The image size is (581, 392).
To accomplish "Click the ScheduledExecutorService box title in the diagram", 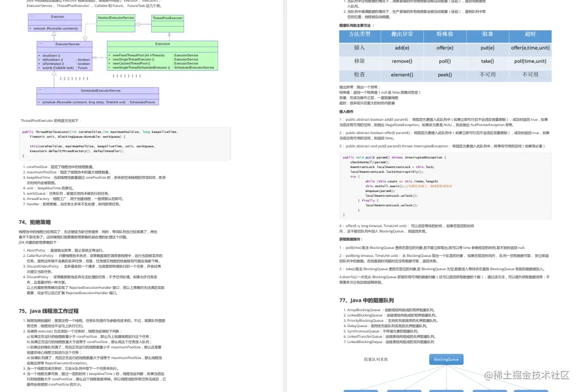I will [101, 90].
